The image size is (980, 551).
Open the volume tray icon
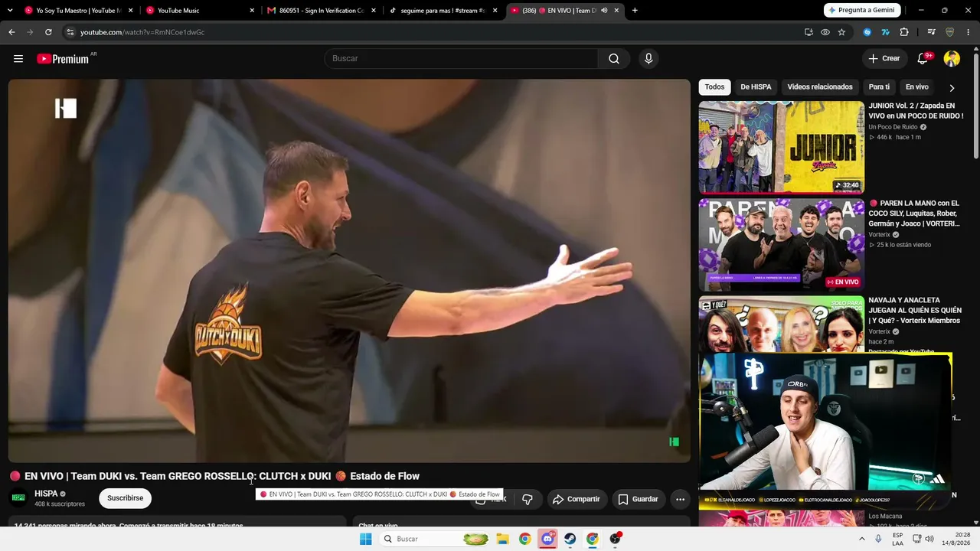coord(929,539)
